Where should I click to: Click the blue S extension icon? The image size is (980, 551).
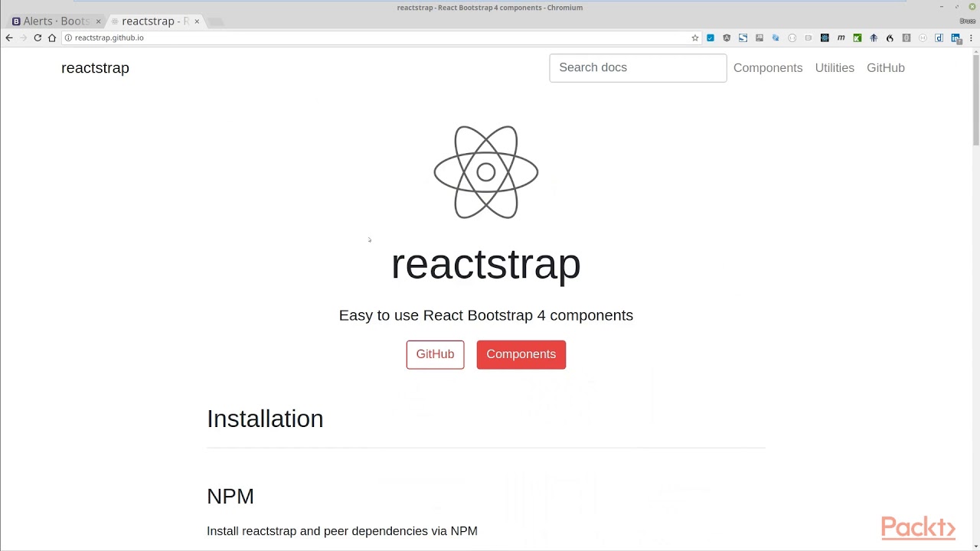pos(743,37)
